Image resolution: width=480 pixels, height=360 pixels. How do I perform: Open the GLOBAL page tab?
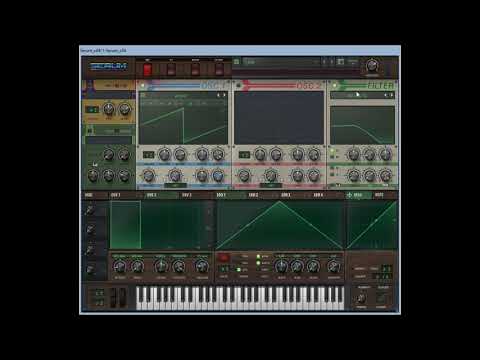click(219, 69)
